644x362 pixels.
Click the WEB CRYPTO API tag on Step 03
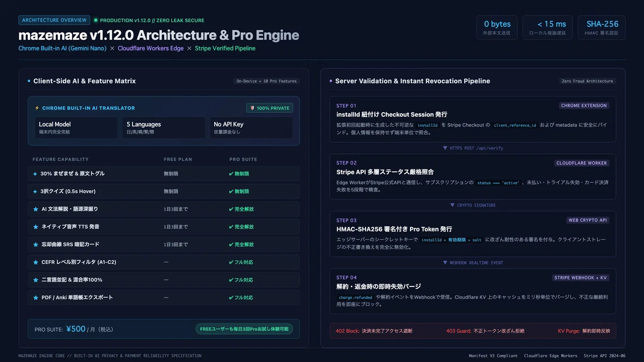coord(588,220)
